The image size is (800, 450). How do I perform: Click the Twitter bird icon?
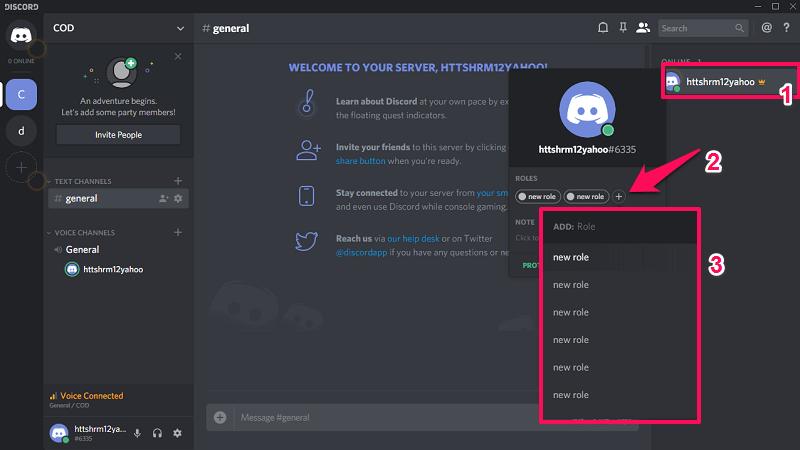pyautogui.click(x=306, y=241)
